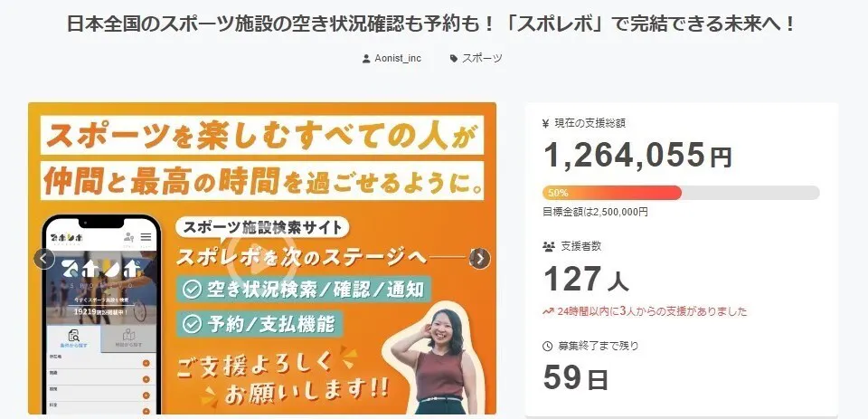This screenshot has height=419, width=868.
Task: Click the person icon beside Aonist_inc
Action: click(366, 58)
